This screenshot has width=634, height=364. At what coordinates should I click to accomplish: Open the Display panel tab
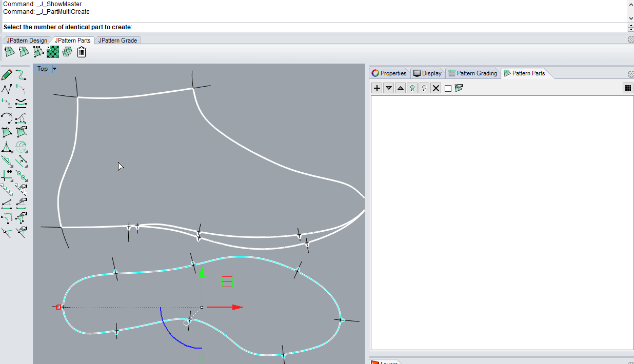tap(427, 73)
